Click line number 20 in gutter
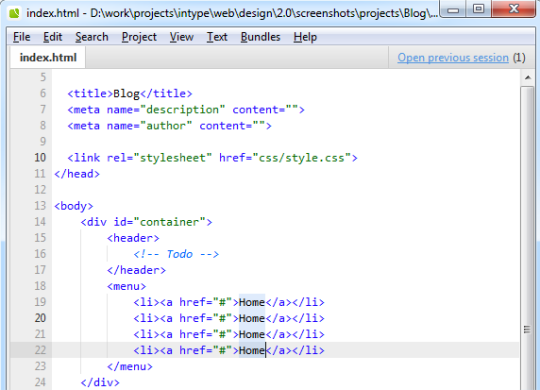This screenshot has width=540, height=390. (x=40, y=318)
